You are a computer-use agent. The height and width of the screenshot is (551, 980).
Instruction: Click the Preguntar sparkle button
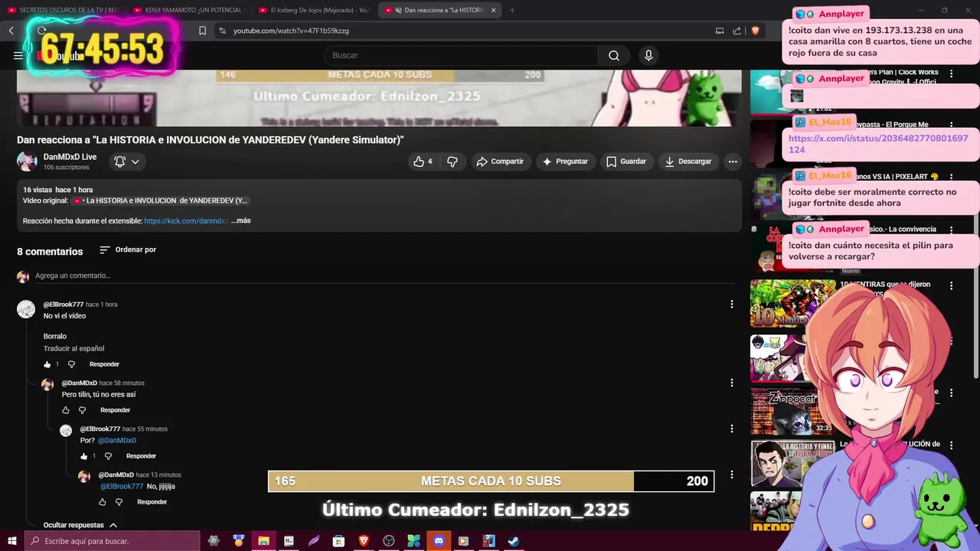pos(565,161)
